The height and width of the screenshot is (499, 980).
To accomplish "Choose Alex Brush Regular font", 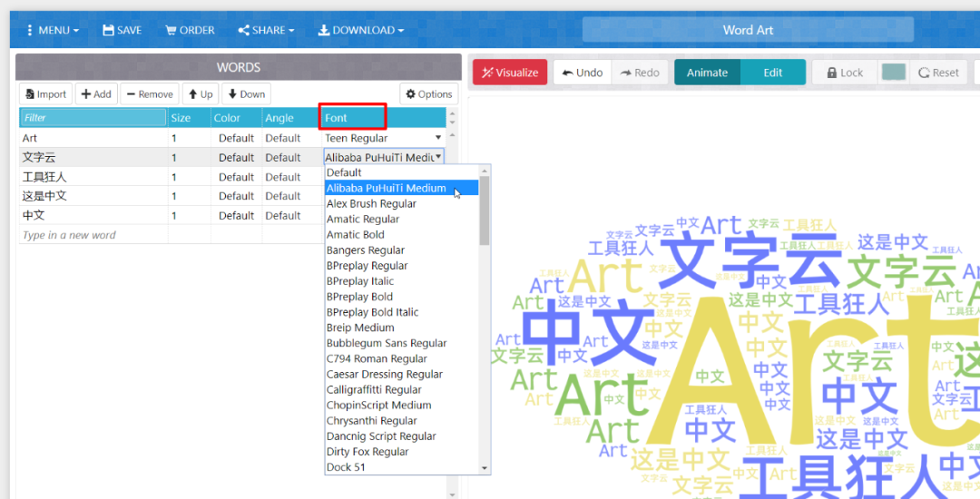I will pyautogui.click(x=402, y=203).
